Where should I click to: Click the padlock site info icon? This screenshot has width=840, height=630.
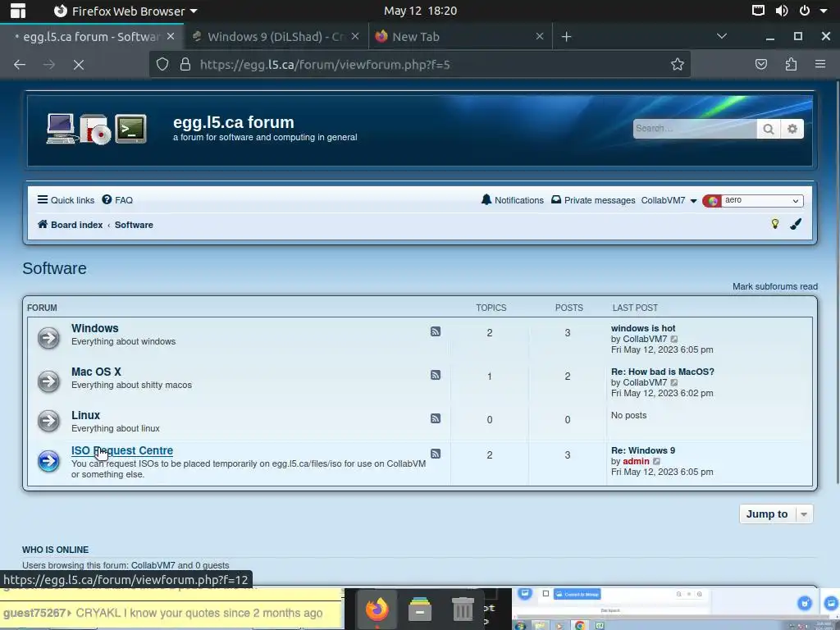coord(185,65)
